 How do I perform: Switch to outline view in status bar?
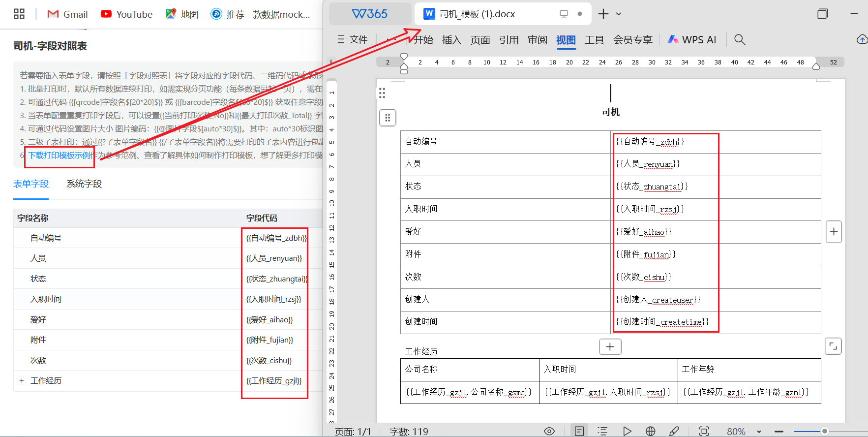[x=602, y=431]
